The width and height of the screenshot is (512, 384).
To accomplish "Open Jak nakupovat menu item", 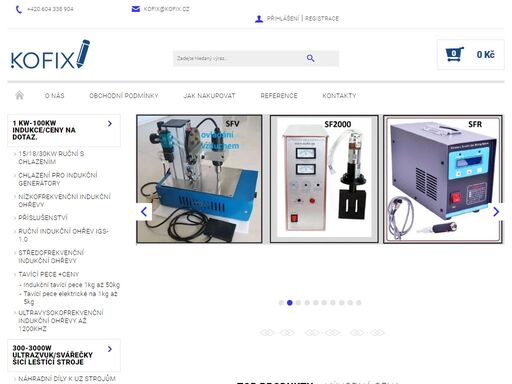I will point(209,96).
